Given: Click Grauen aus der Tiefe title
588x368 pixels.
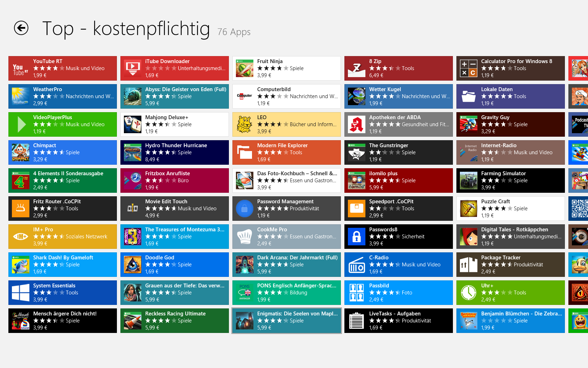Looking at the screenshot, I should [185, 286].
